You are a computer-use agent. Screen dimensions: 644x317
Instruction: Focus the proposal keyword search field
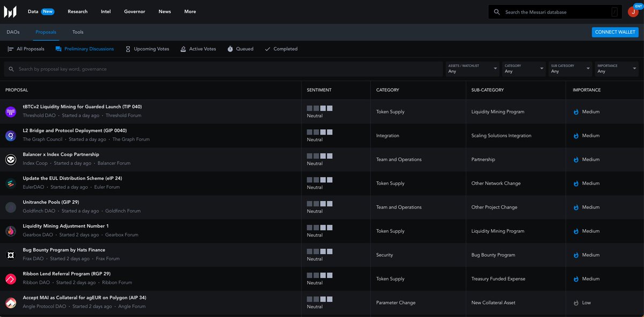223,69
